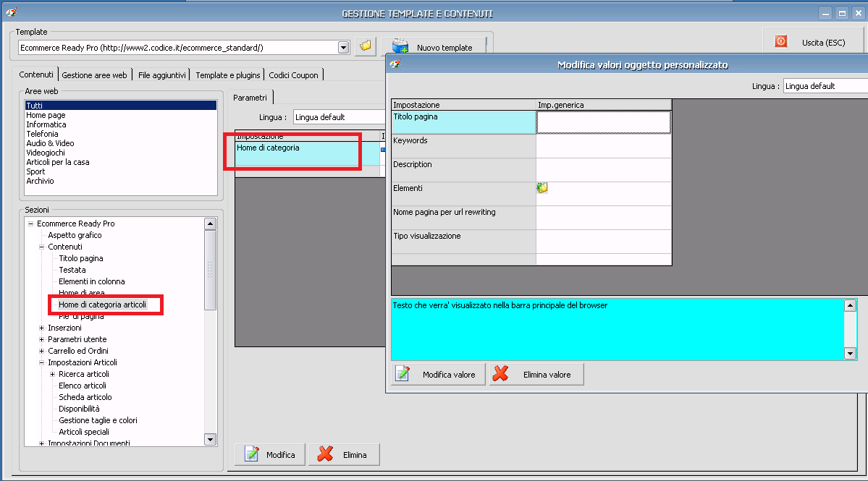Select Home di categoria articoli tree item
Image resolution: width=868 pixels, height=481 pixels.
coord(102,305)
